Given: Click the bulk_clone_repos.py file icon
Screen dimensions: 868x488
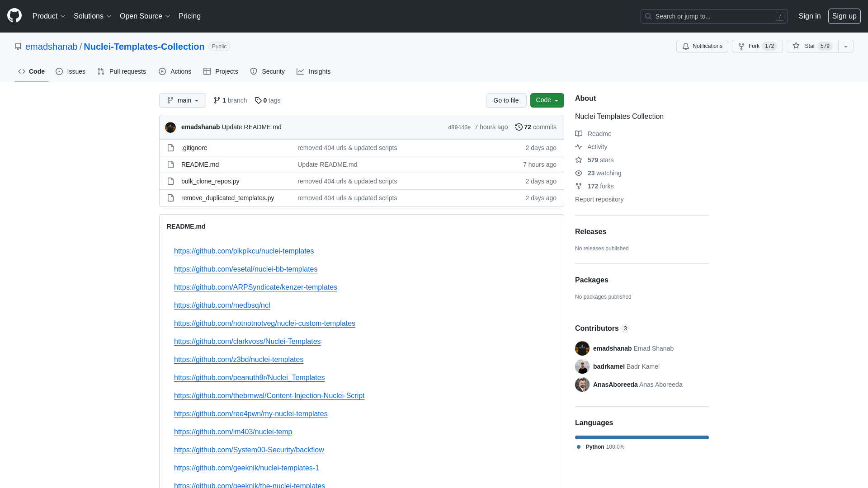Looking at the screenshot, I should click(170, 181).
